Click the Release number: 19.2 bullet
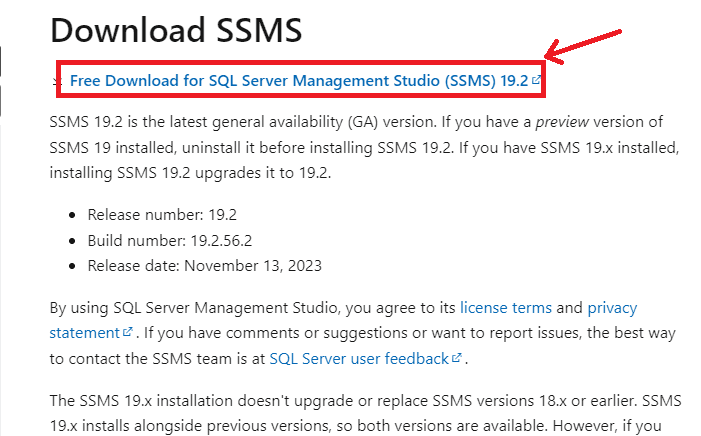 149,214
